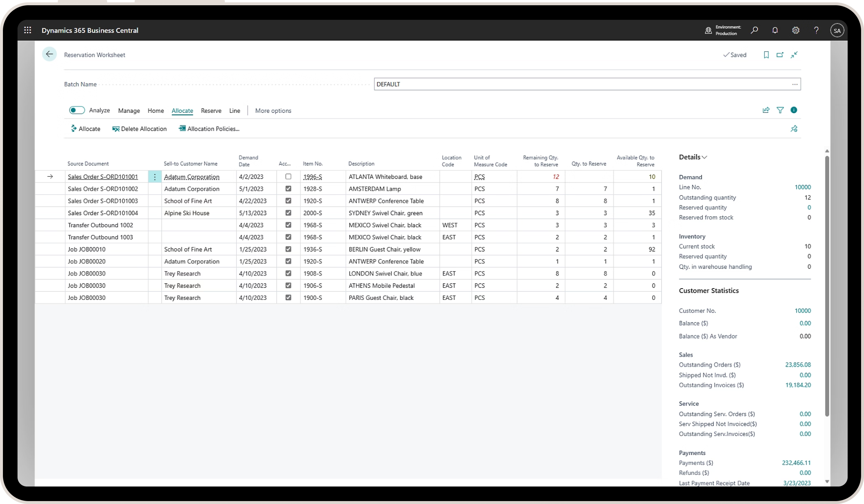Open Outstanding Orders value 23,856.08
864x504 pixels.
797,365
